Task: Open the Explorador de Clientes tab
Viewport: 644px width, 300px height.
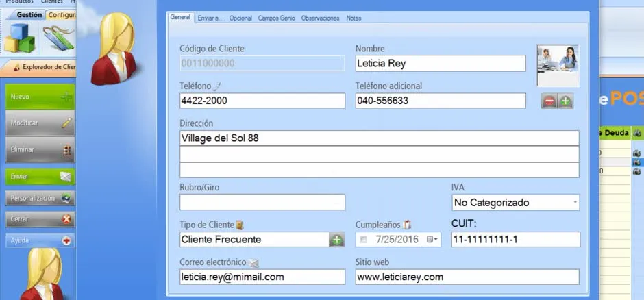Action: pos(45,67)
